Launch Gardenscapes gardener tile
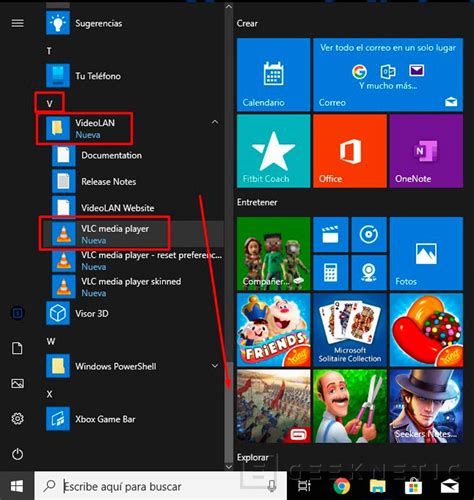This screenshot has width=474, height=500. [x=350, y=406]
